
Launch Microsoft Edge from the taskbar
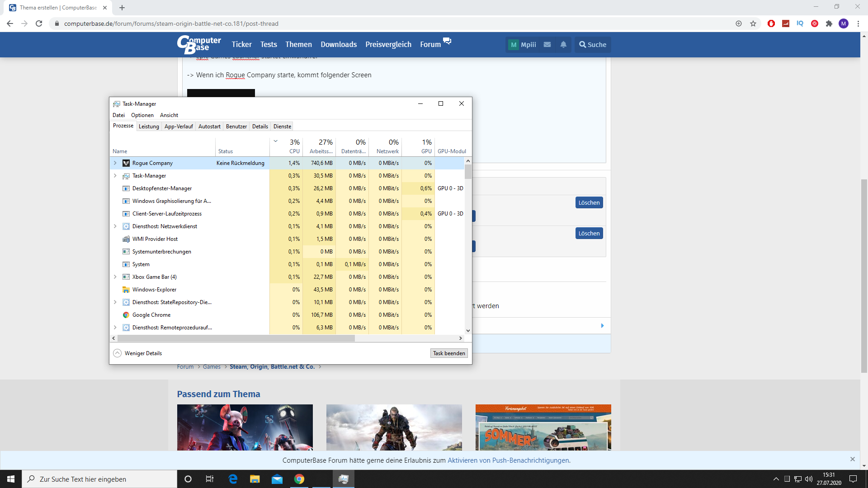[233, 479]
